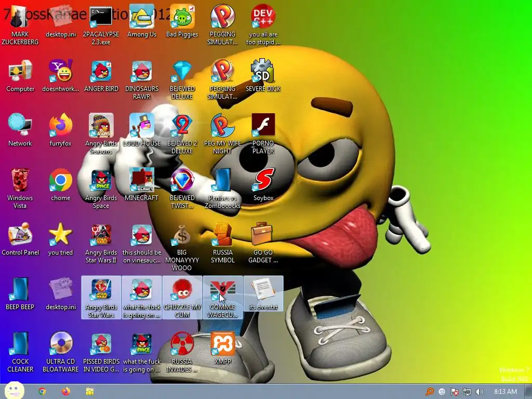The height and width of the screenshot is (399, 532).
Task: Open the Computer desktop icon
Action: (20, 76)
